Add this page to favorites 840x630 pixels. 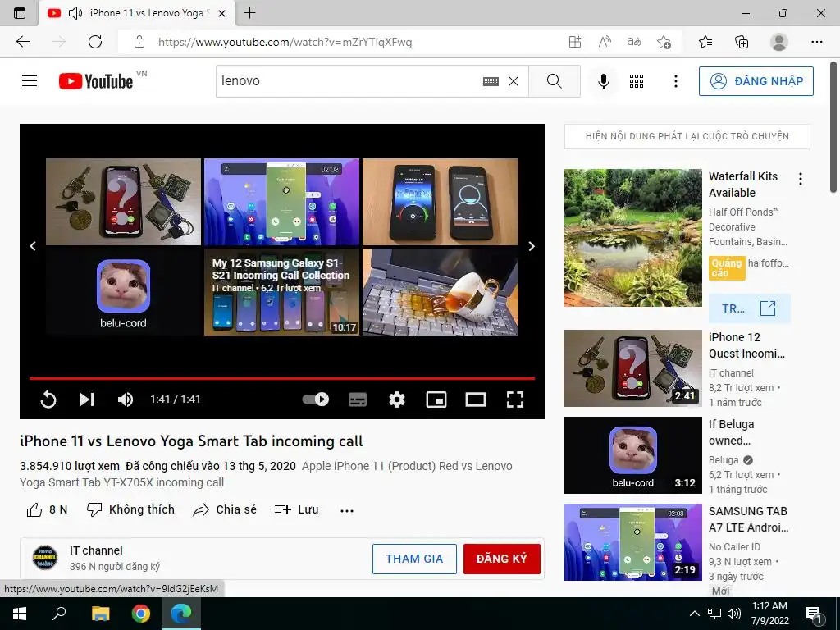(664, 42)
